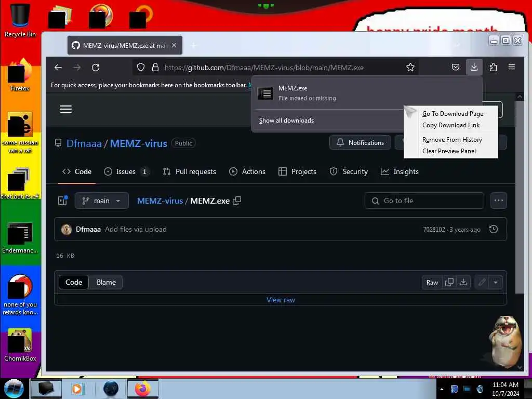Image resolution: width=532 pixels, height=399 pixels.
Task: Open commit 7028102 link
Action: (x=434, y=229)
